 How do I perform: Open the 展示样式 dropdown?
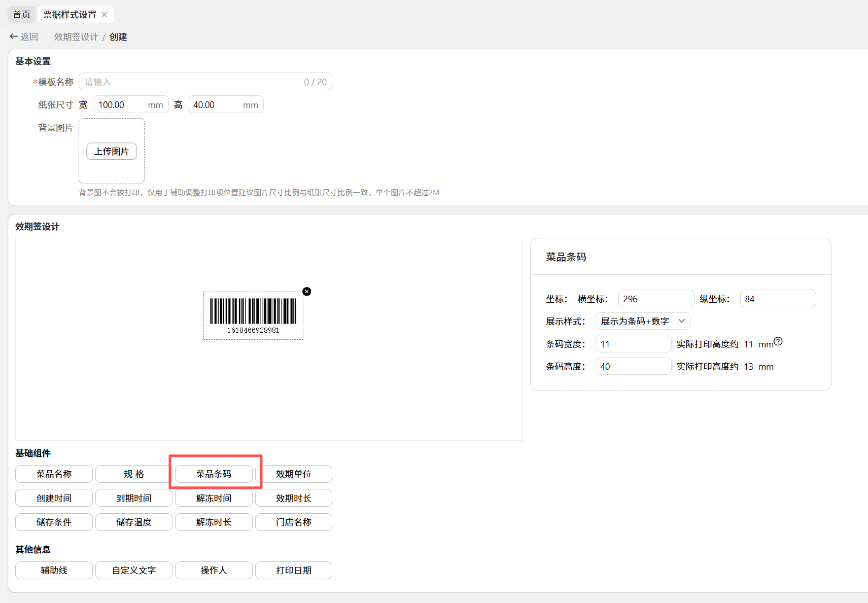[643, 321]
